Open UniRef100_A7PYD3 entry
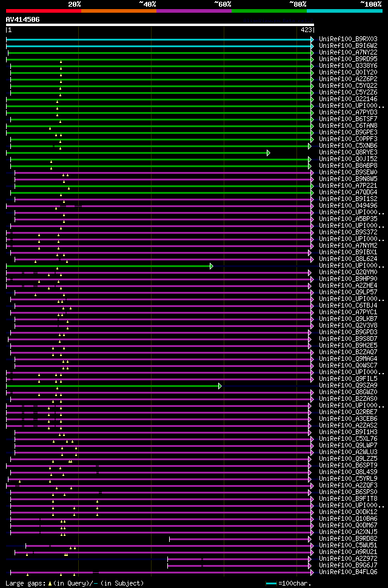This screenshot has width=388, height=588. coord(348,113)
